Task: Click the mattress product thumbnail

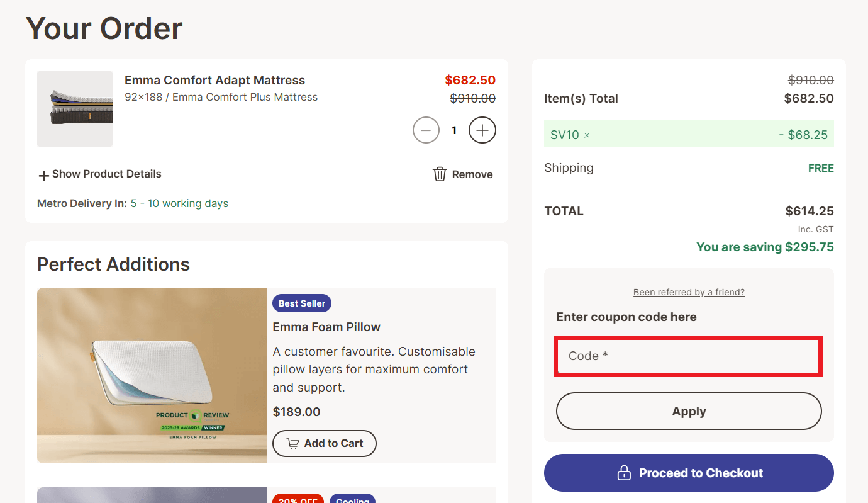Action: pos(75,108)
